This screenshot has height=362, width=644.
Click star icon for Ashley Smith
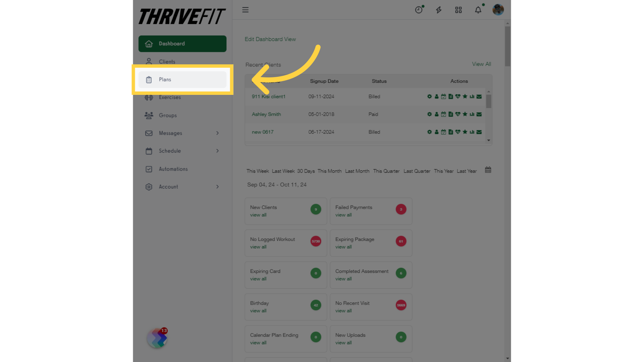coord(465,114)
